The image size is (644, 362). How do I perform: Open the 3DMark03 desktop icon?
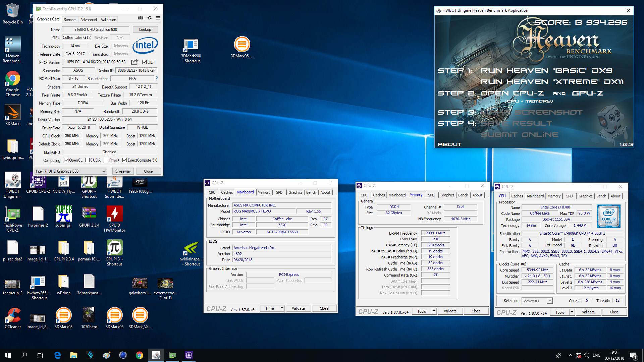click(63, 318)
